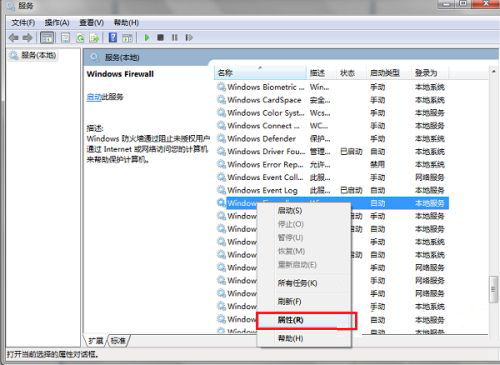
Task: Switch to the 扩展 tab
Action: (x=96, y=341)
